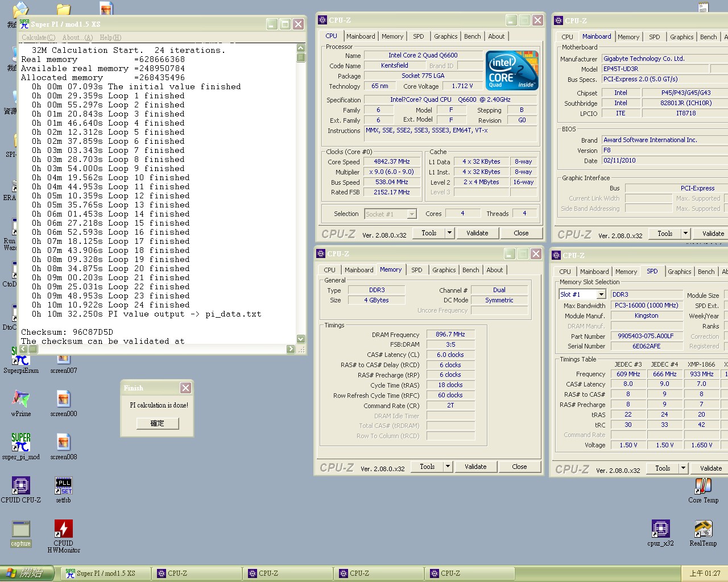Open the About menu in Super PI

pos(78,38)
